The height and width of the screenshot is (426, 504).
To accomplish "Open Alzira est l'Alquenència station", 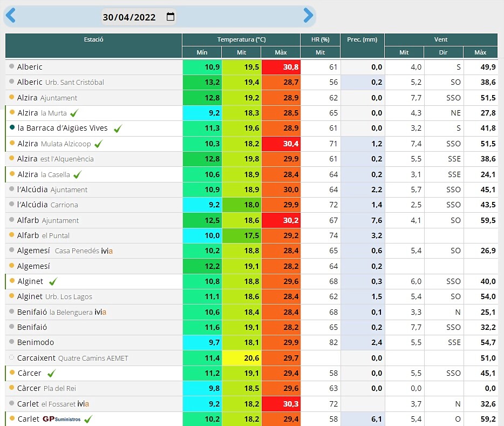I will tap(55, 159).
